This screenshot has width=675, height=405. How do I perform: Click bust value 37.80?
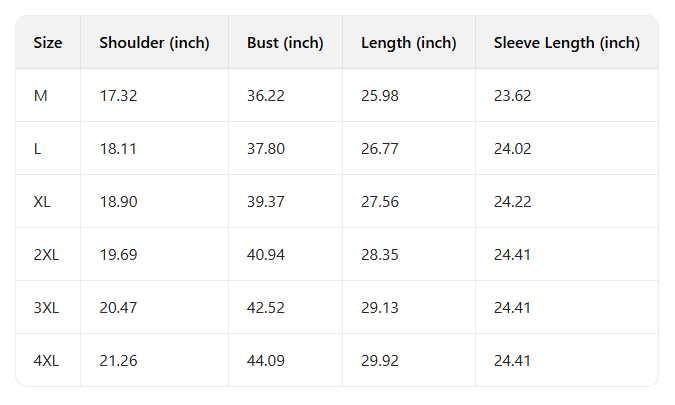266,149
